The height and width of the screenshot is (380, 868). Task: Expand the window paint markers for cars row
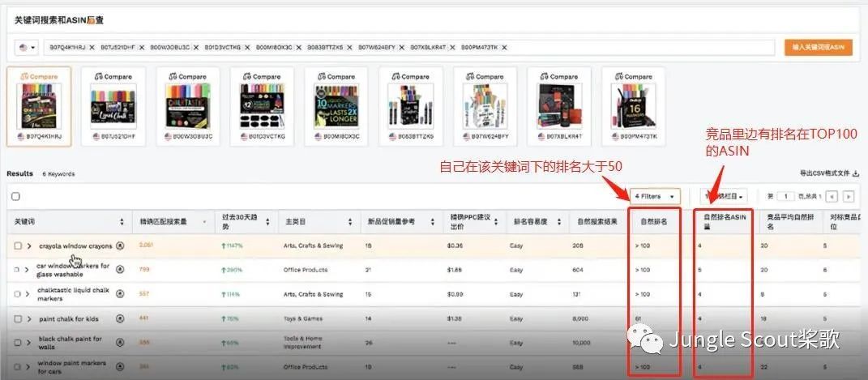click(28, 367)
